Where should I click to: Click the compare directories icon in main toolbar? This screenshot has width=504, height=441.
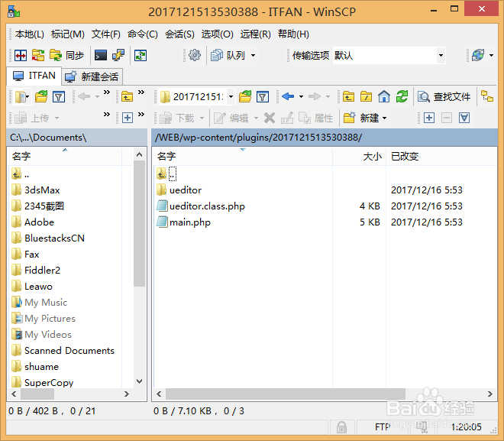pyautogui.click(x=21, y=55)
